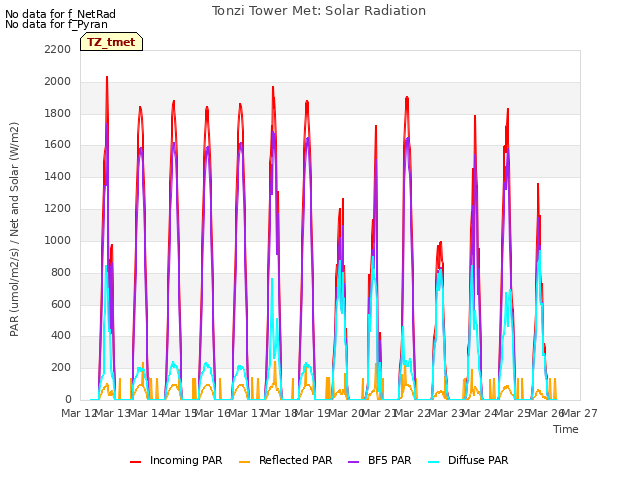Click the Diffuse PAR peak on Mar 25
The image size is (640, 480).
pyautogui.click(x=539, y=251)
